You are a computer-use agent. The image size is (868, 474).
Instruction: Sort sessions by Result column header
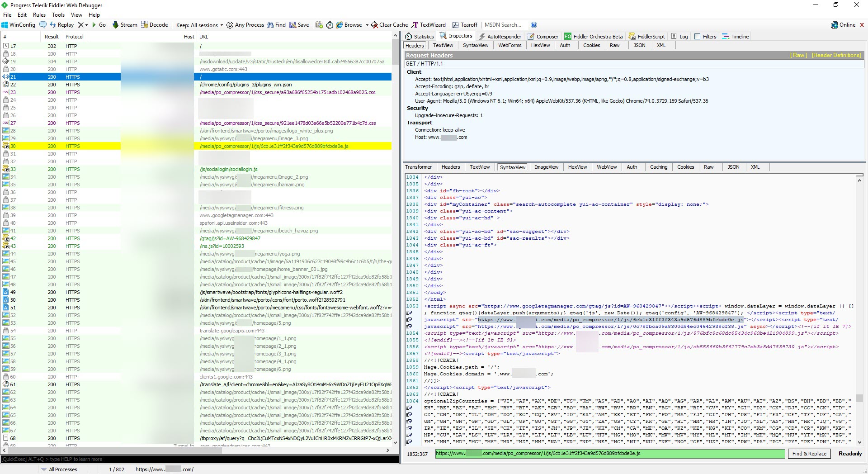52,37
